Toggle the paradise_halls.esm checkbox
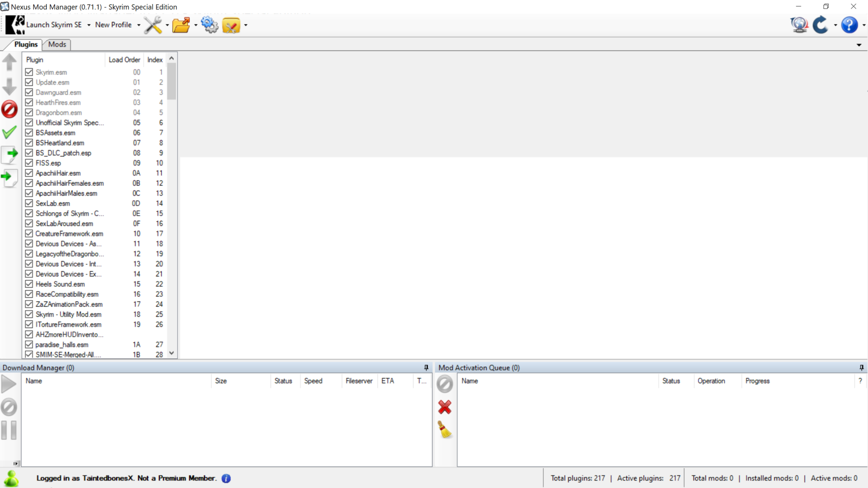The height and width of the screenshot is (488, 868). point(29,345)
